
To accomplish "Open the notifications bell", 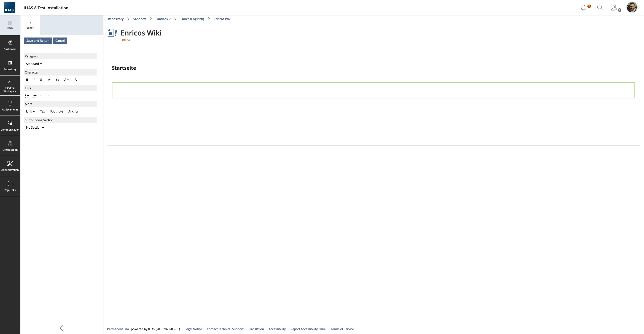I will (x=583, y=8).
